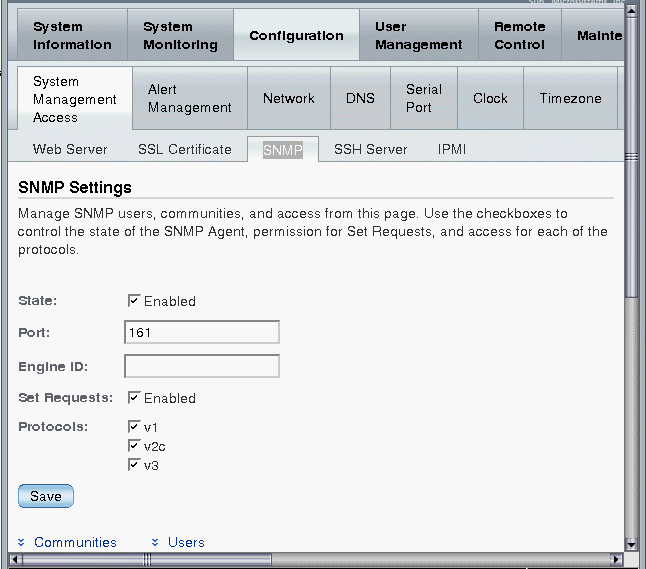Open Alert Management subtab
Screen dimensions: 646x569
190,98
